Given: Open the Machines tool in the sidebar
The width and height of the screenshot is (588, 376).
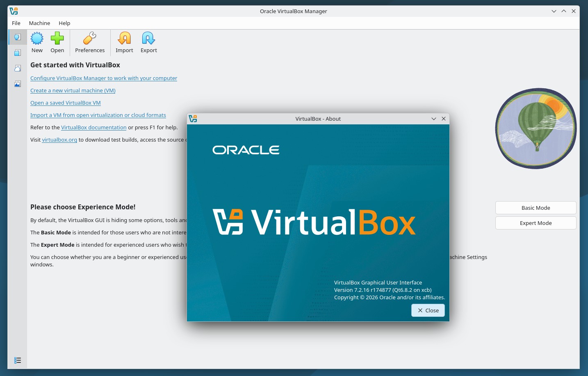Looking at the screenshot, I should (x=17, y=53).
